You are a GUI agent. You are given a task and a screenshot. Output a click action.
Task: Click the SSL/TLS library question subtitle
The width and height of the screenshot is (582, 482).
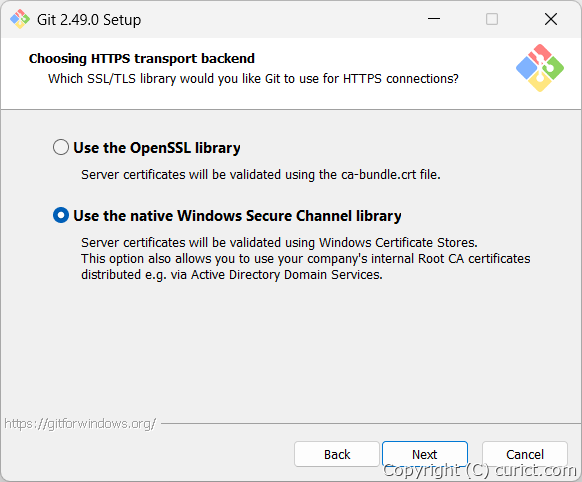tap(253, 79)
